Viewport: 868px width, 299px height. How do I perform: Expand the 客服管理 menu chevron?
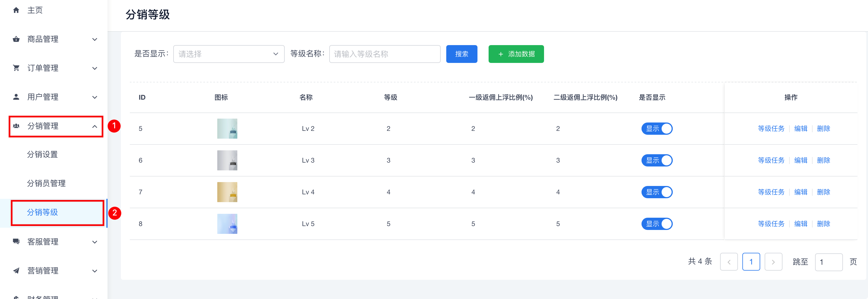pyautogui.click(x=95, y=242)
